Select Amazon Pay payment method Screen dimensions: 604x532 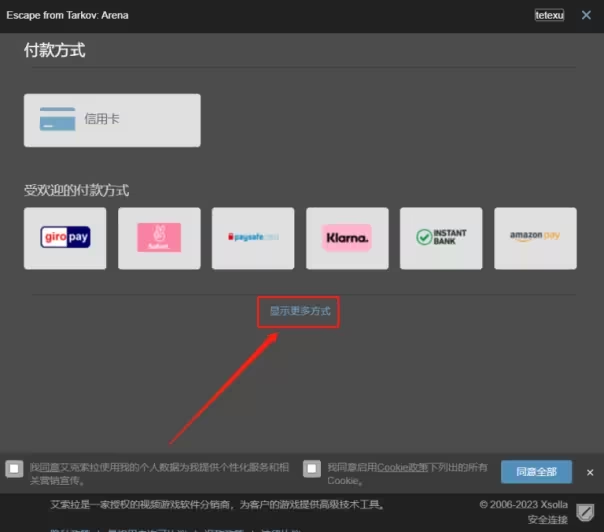click(535, 238)
